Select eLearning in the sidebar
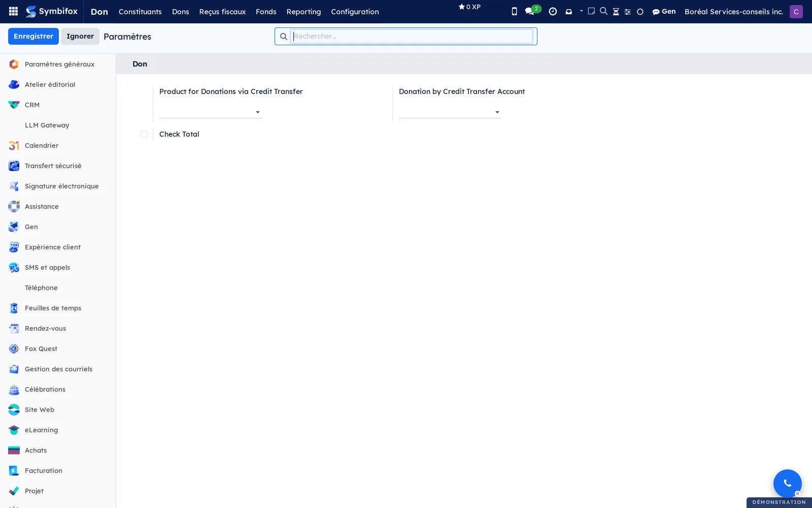 point(58,430)
